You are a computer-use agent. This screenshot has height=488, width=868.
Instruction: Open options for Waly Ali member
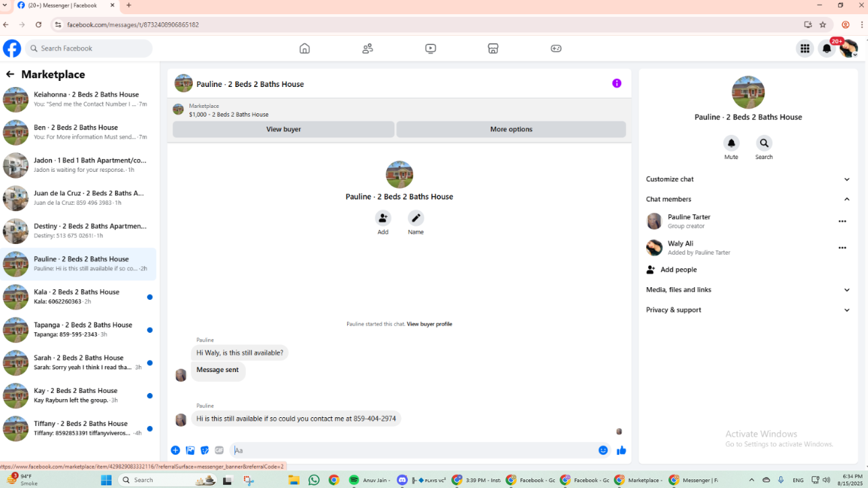coord(842,248)
